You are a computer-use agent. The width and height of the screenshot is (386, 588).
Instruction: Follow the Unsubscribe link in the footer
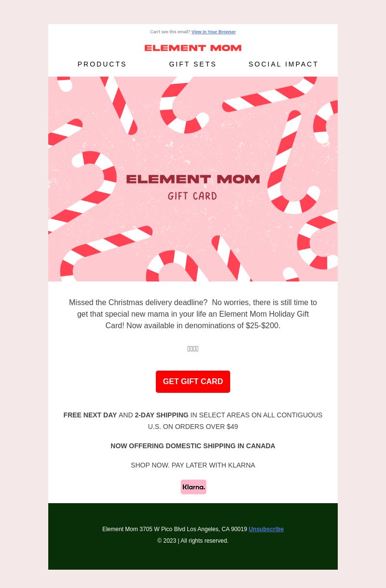coord(266,529)
